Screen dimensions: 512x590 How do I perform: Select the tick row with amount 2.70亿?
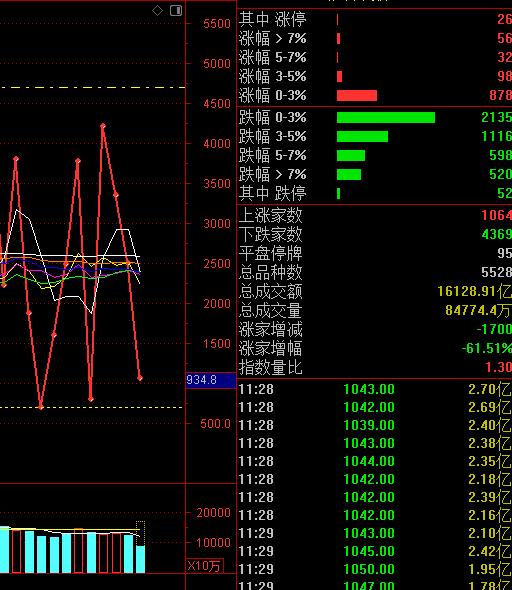tap(375, 389)
